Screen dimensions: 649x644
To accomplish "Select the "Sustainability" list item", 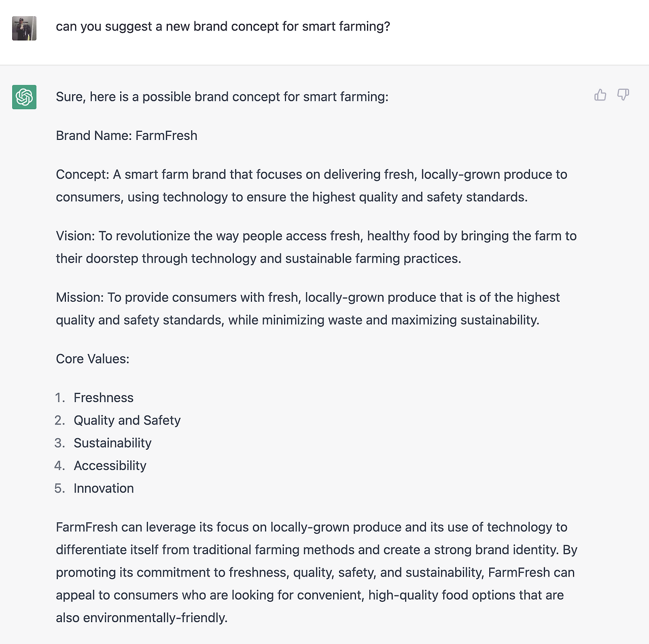I will point(113,443).
